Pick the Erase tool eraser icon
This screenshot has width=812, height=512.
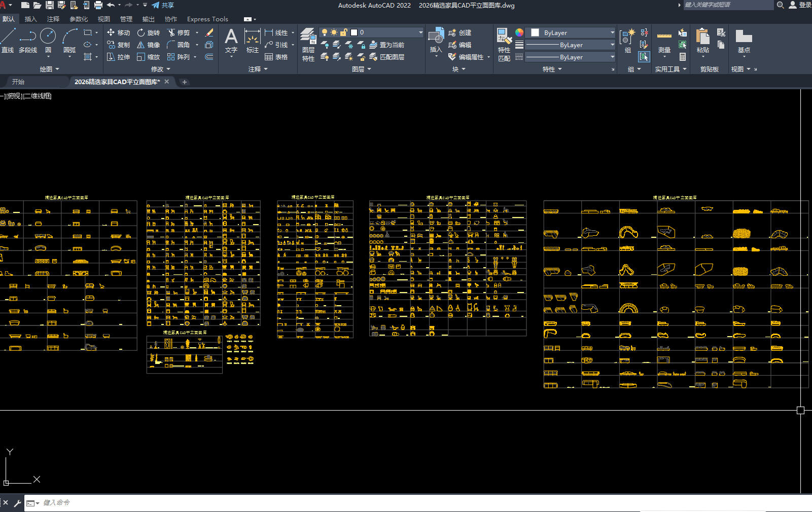click(209, 32)
